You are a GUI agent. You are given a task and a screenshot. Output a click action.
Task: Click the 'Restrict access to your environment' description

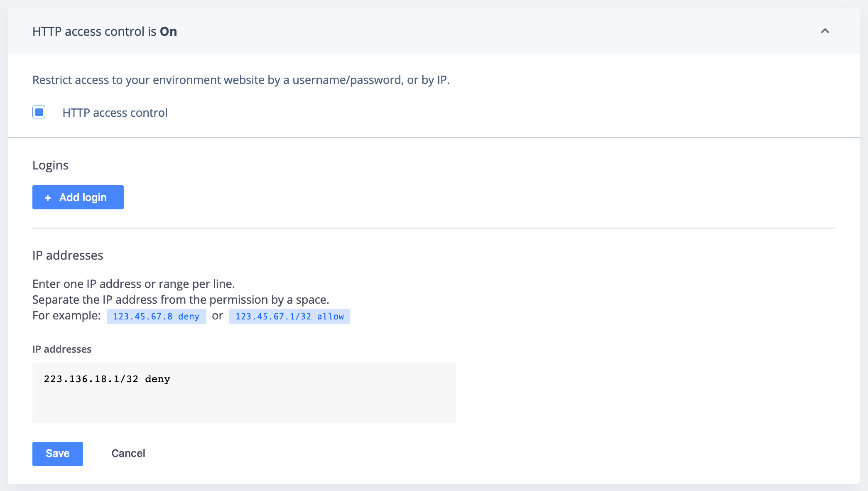241,80
